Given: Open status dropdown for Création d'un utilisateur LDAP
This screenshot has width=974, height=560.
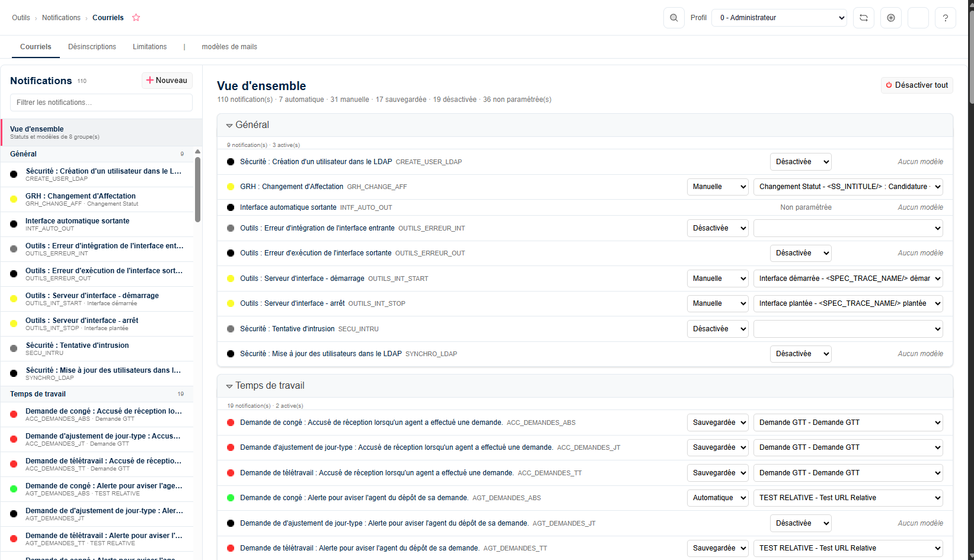Looking at the screenshot, I should tap(801, 162).
